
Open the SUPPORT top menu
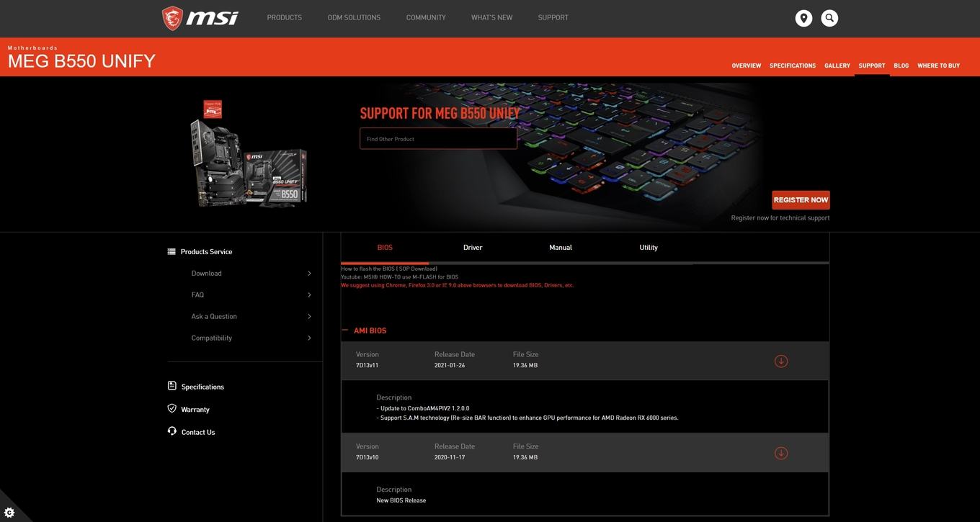(553, 18)
